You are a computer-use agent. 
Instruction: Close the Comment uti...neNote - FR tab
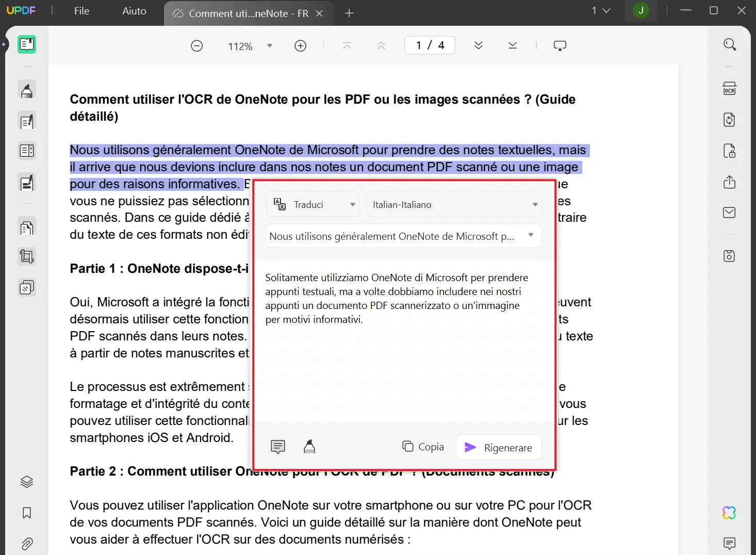(x=319, y=13)
